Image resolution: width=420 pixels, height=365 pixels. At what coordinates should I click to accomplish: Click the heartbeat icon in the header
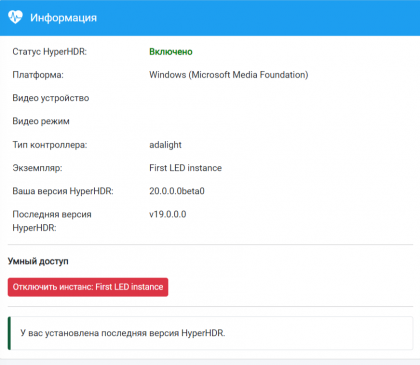(15, 17)
